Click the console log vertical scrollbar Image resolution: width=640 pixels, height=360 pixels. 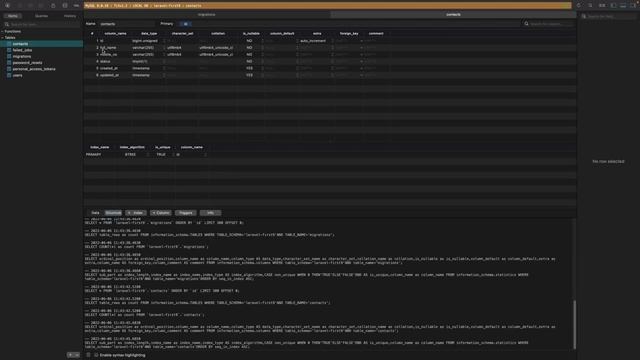(575, 324)
